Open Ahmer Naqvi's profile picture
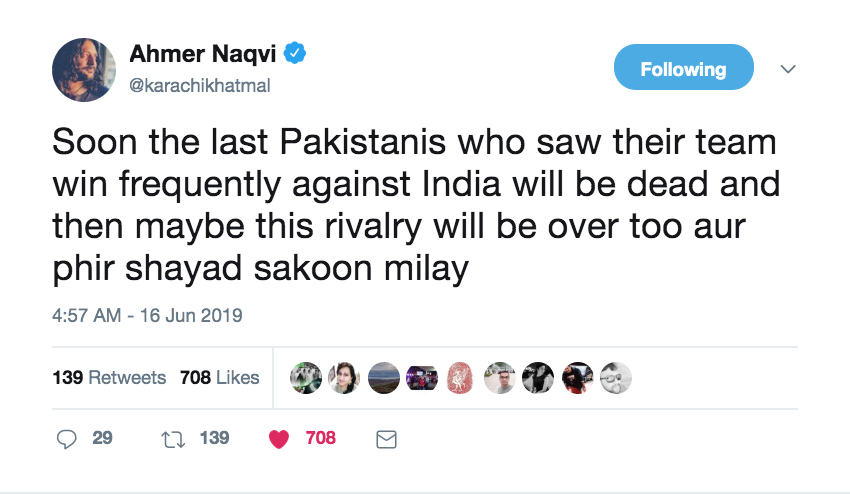The width and height of the screenshot is (850, 494). tap(83, 69)
